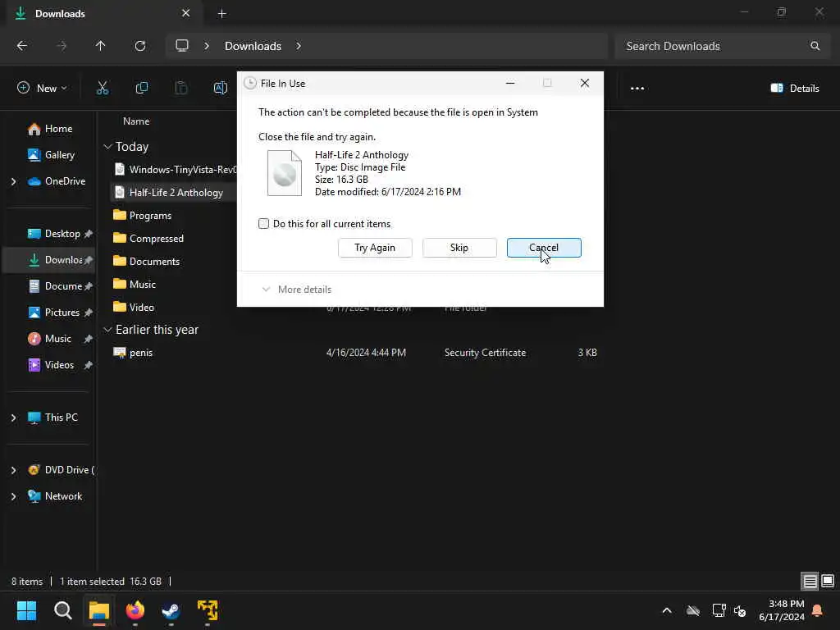840x630 pixels.
Task: Click the search magnifier icon
Action: coord(815,46)
